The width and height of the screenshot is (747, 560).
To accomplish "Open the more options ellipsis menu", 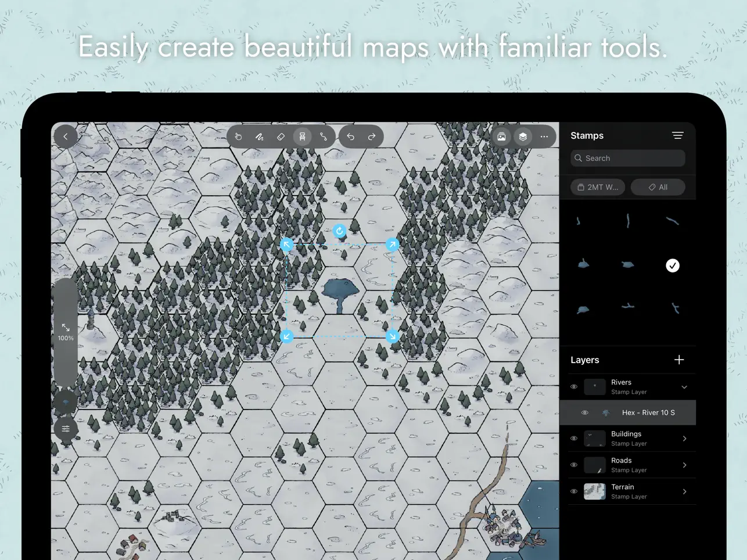I will [x=544, y=137].
